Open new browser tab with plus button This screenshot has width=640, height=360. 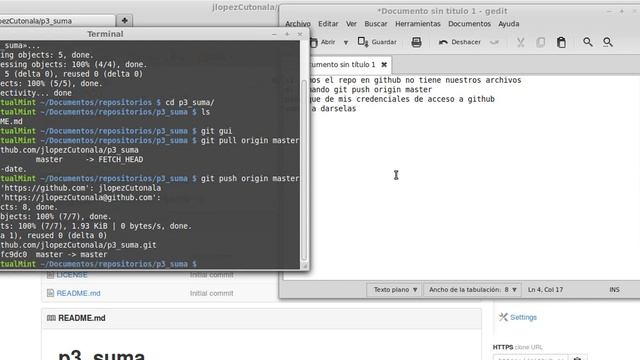pos(124,20)
